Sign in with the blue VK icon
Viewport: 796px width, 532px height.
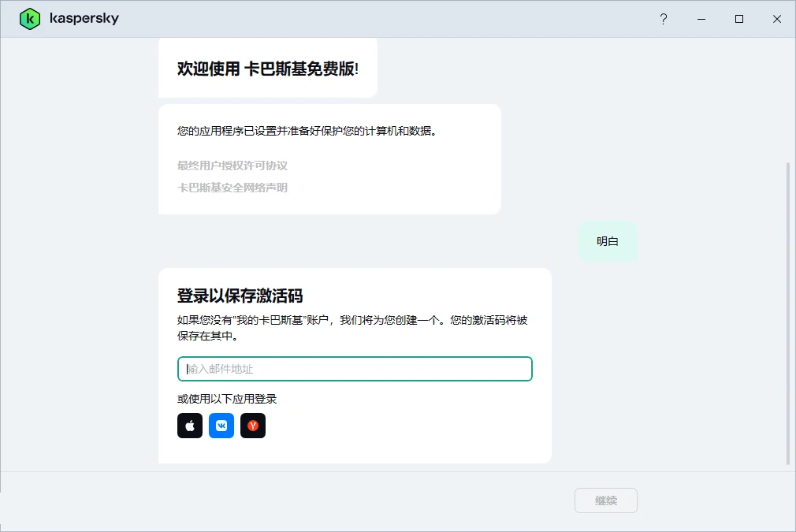coord(221,426)
